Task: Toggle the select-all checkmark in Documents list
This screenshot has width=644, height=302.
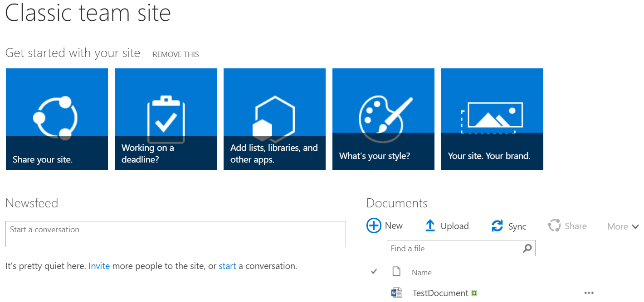Action: pyautogui.click(x=373, y=271)
